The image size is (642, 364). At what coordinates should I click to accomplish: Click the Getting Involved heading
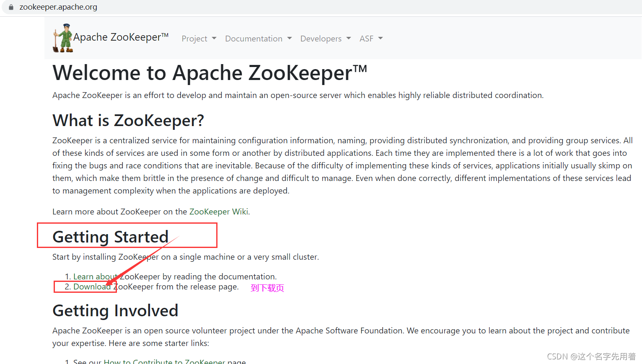pyautogui.click(x=115, y=311)
